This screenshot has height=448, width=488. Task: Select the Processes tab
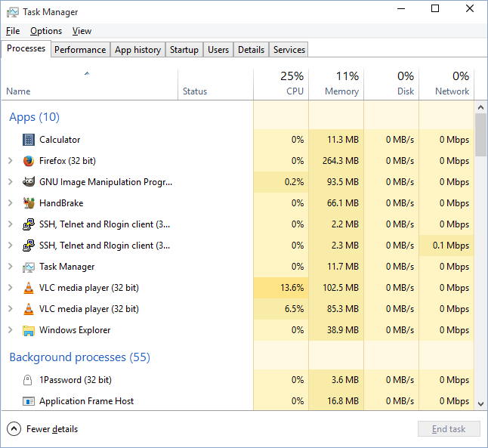26,48
